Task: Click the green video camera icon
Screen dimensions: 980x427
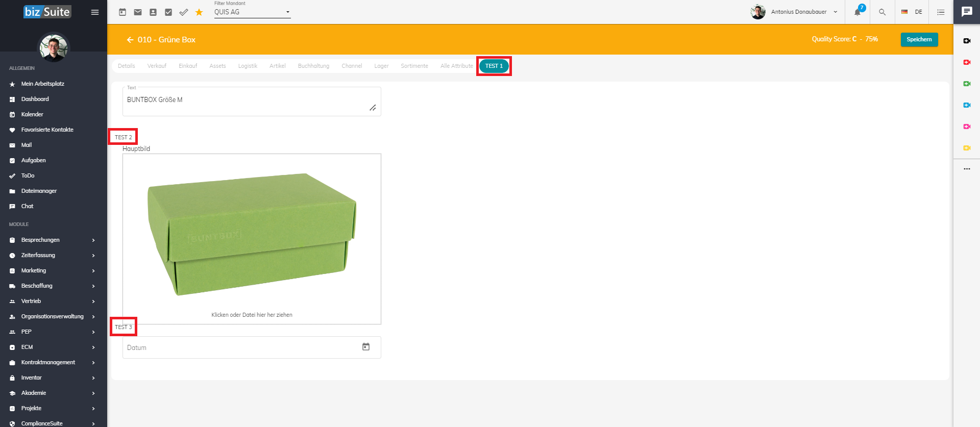Action: 967,84
